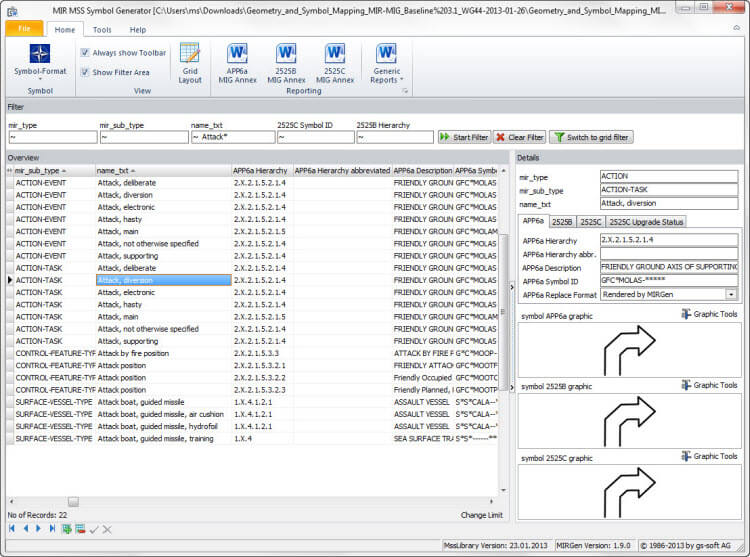
Task: Click the APP6a Hierarchy abbreviated column header
Action: (x=342, y=171)
